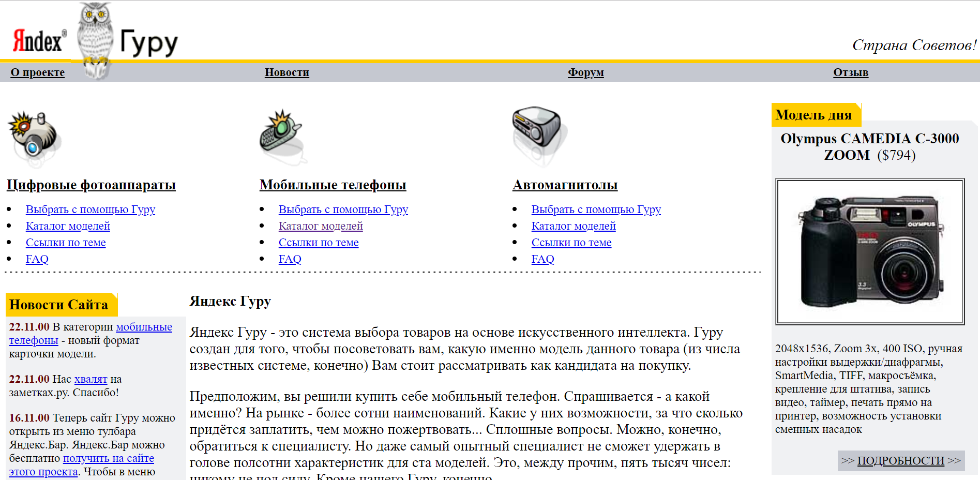Image resolution: width=980 pixels, height=480 pixels.
Task: Open Ссылки по теме under car stereos
Action: coord(571,243)
